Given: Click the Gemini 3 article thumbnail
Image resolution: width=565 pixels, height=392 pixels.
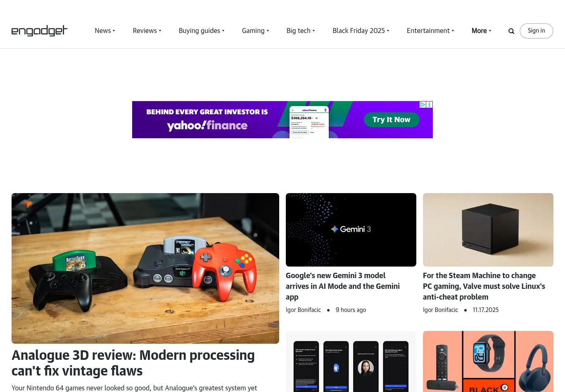Looking at the screenshot, I should [x=351, y=230].
